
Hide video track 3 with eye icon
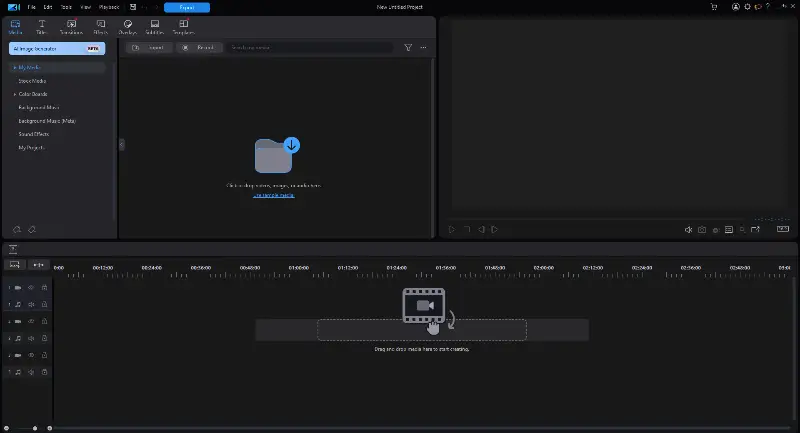pyautogui.click(x=31, y=355)
